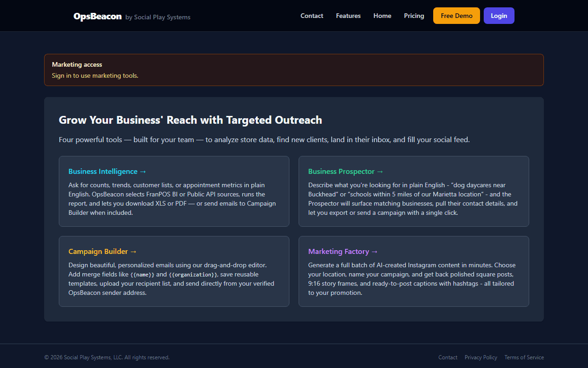Image resolution: width=588 pixels, height=368 pixels.
Task: Click the {{name}} merge field text
Action: pyautogui.click(x=142, y=275)
